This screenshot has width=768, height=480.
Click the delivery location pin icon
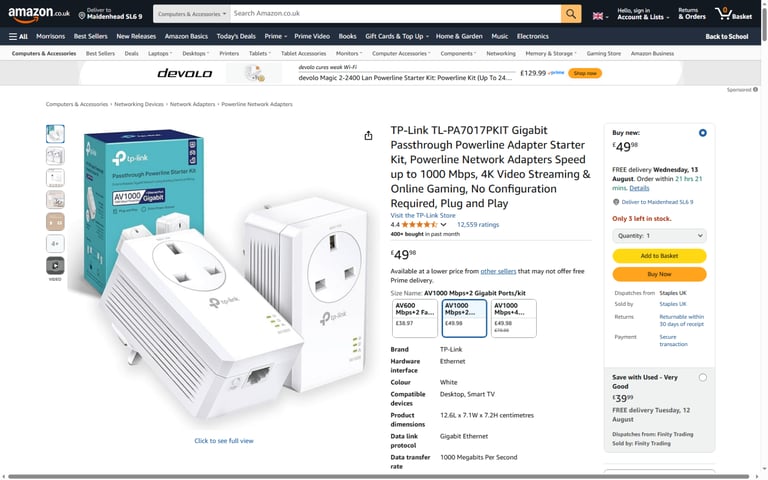82,16
